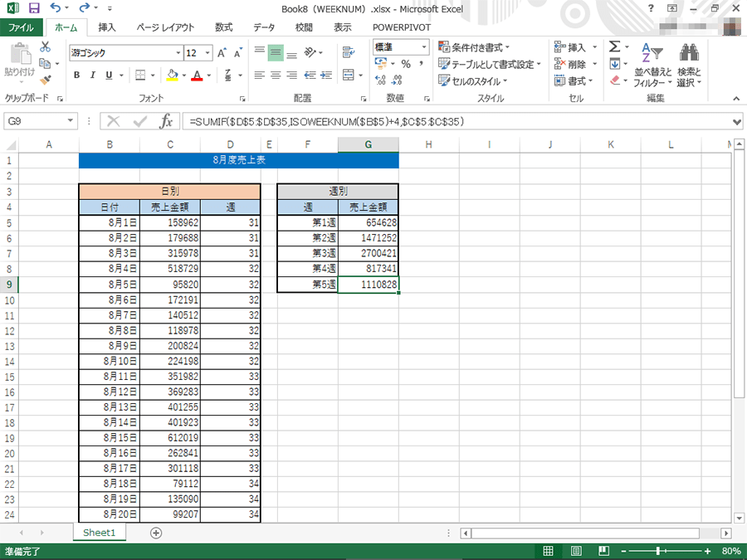Select the Sheet1 tab
The width and height of the screenshot is (747, 560).
99,533
